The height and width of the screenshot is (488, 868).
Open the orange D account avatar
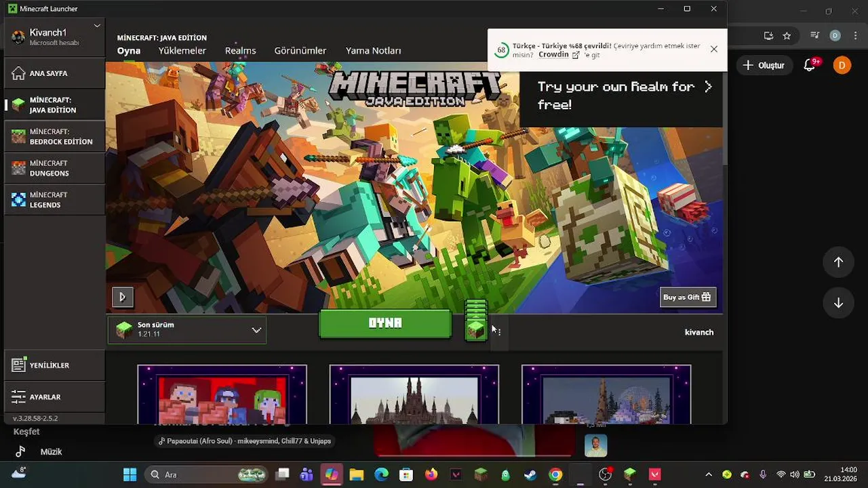point(842,65)
